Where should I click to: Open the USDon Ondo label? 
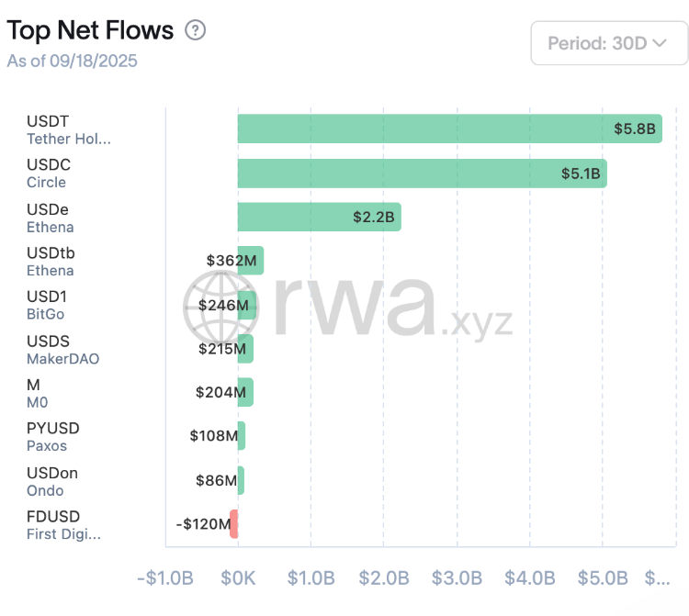pos(51,481)
